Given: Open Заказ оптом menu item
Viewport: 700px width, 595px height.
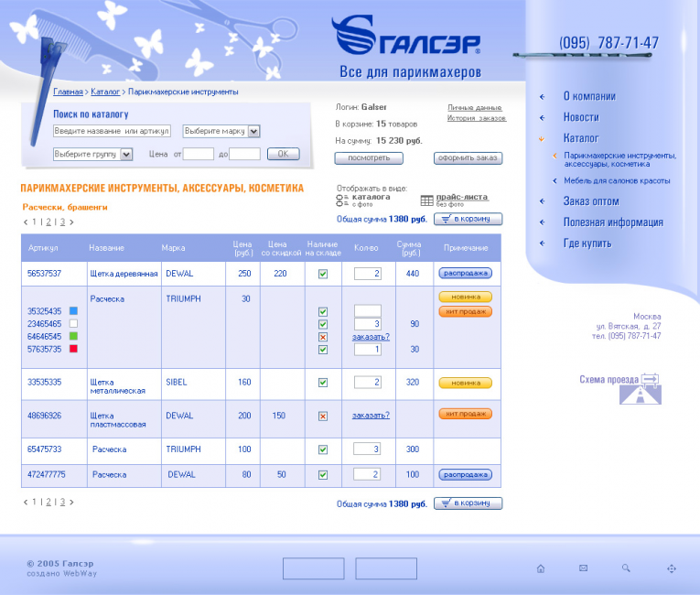Looking at the screenshot, I should (591, 201).
